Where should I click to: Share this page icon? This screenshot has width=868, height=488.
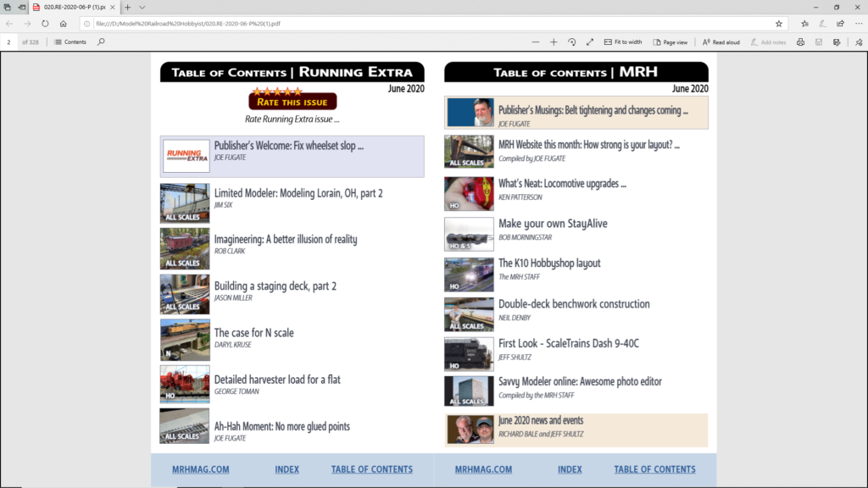click(840, 24)
